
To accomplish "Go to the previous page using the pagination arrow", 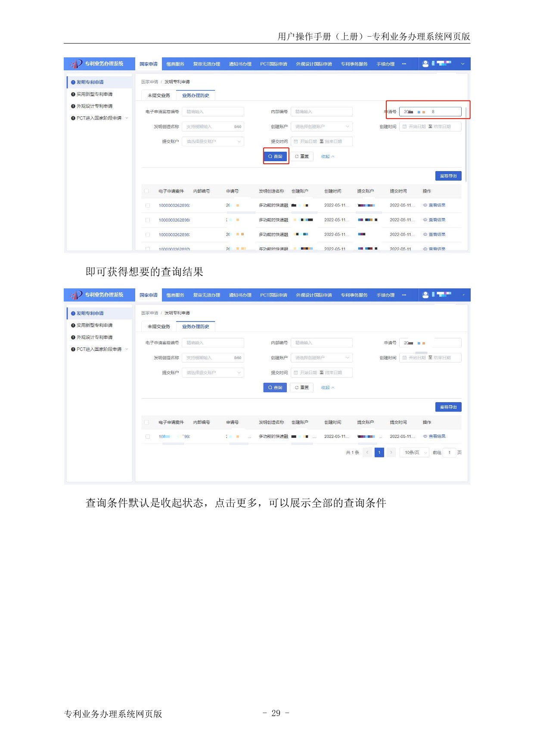I will tap(367, 453).
